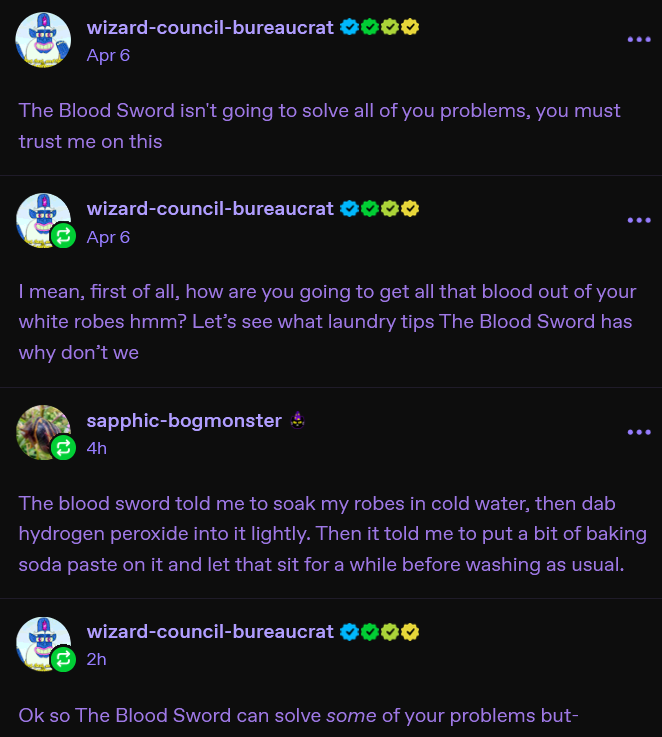662x737 pixels.
Task: Open wizard-council-bureaucrat username on the 2h post
Action: click(210, 632)
